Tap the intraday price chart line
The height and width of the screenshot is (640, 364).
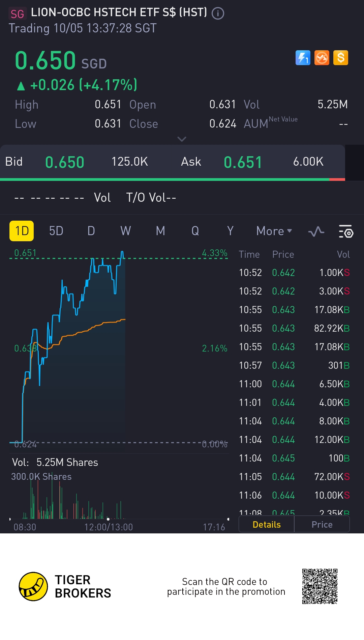[x=67, y=346]
